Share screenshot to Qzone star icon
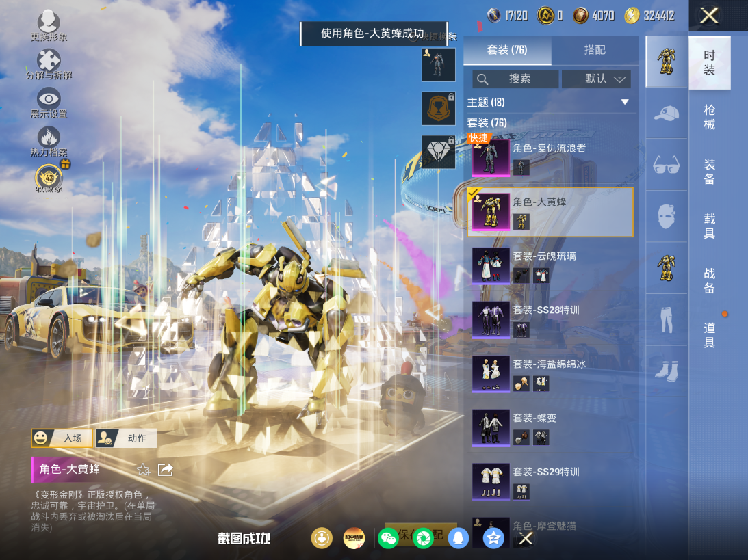748x560 pixels. pyautogui.click(x=493, y=539)
